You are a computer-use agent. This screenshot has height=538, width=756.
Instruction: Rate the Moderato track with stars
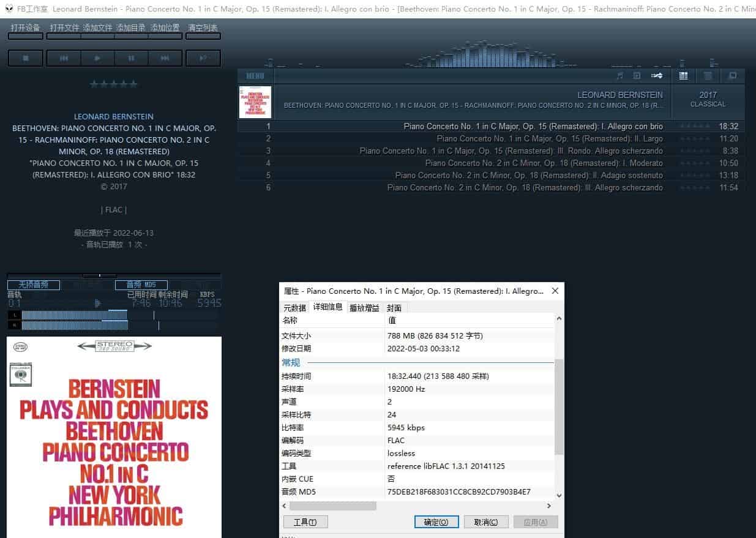pyautogui.click(x=695, y=163)
